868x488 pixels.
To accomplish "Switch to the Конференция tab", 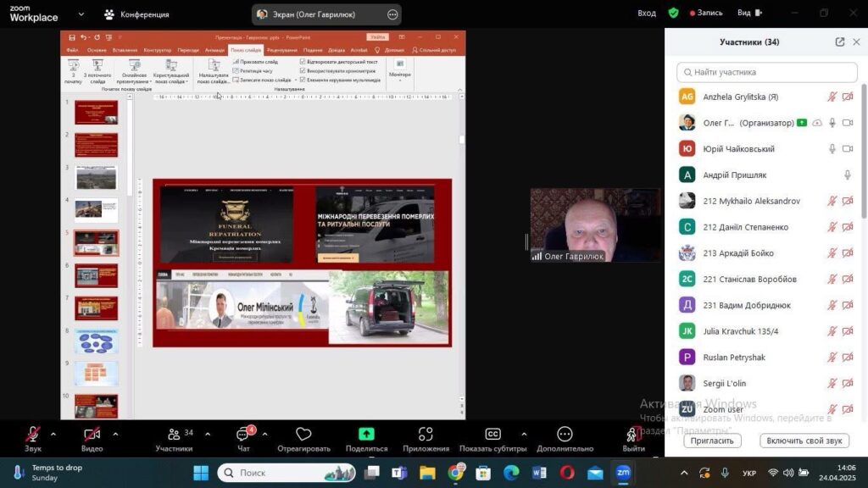I will 136,14.
